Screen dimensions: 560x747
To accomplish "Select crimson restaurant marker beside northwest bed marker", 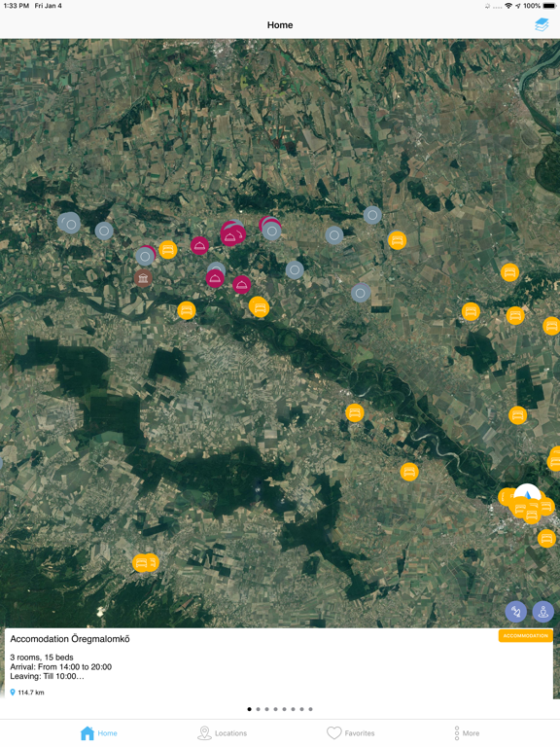I will 199,246.
